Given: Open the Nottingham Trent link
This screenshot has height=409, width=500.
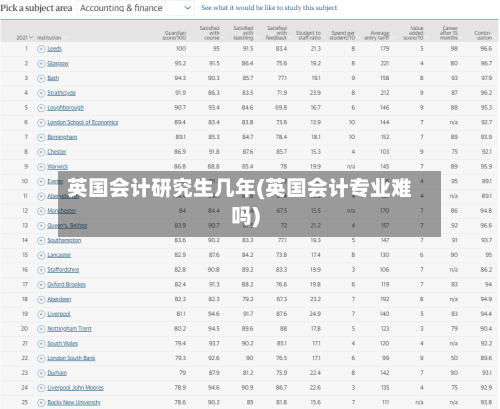Looking at the screenshot, I should coord(69,329).
